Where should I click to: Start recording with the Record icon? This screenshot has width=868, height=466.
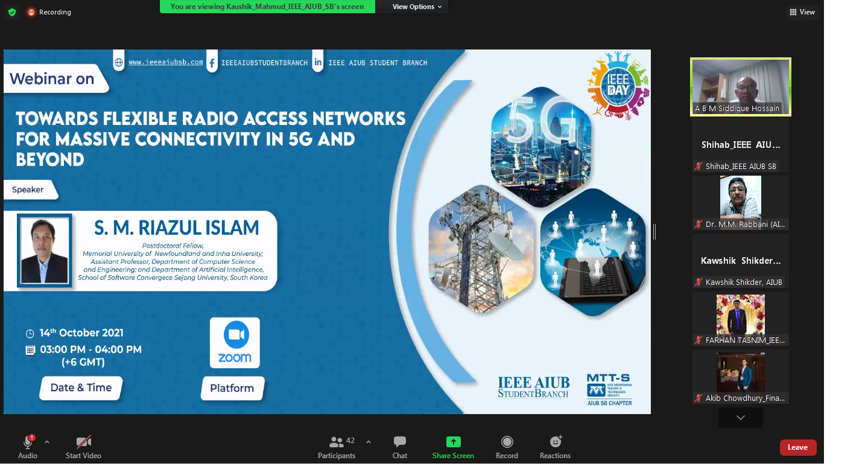click(507, 442)
